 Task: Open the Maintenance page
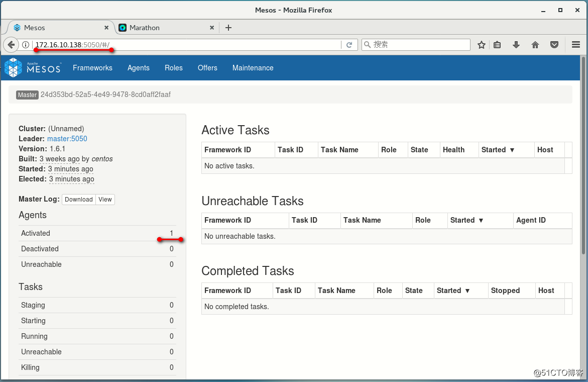253,68
